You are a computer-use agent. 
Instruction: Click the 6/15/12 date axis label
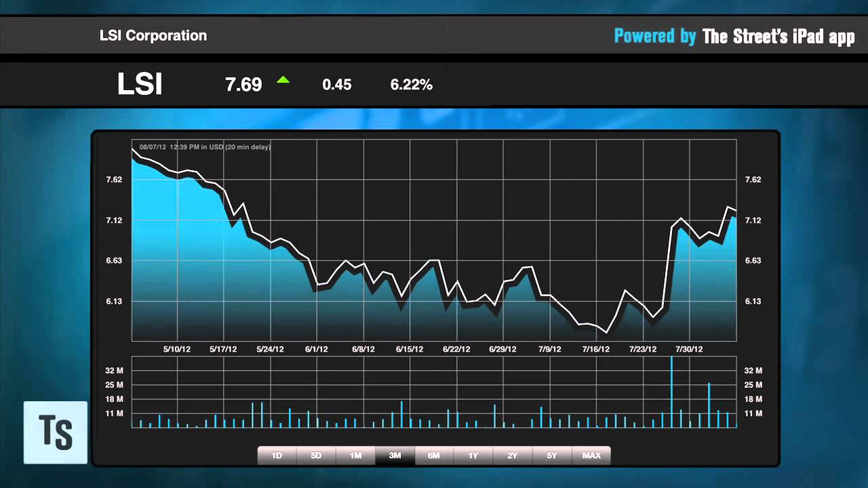410,350
